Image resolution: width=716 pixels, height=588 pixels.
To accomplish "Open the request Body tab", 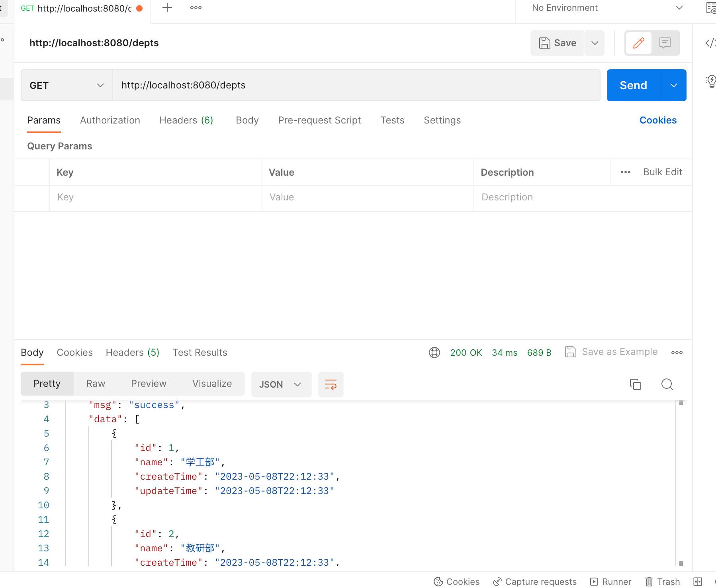I will pyautogui.click(x=247, y=120).
